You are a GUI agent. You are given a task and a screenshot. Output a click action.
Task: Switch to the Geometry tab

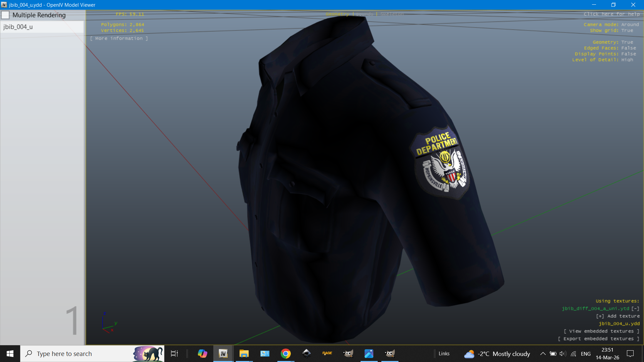point(337,14)
